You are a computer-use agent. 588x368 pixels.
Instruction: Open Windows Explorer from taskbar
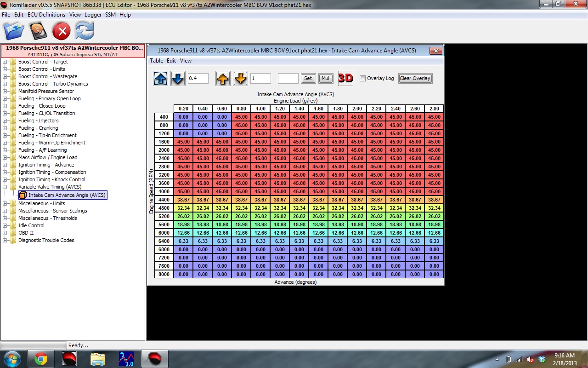tap(97, 359)
